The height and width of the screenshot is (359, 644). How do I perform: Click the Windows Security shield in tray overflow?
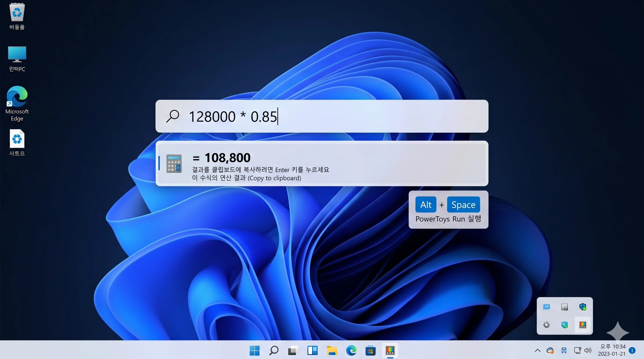583,307
